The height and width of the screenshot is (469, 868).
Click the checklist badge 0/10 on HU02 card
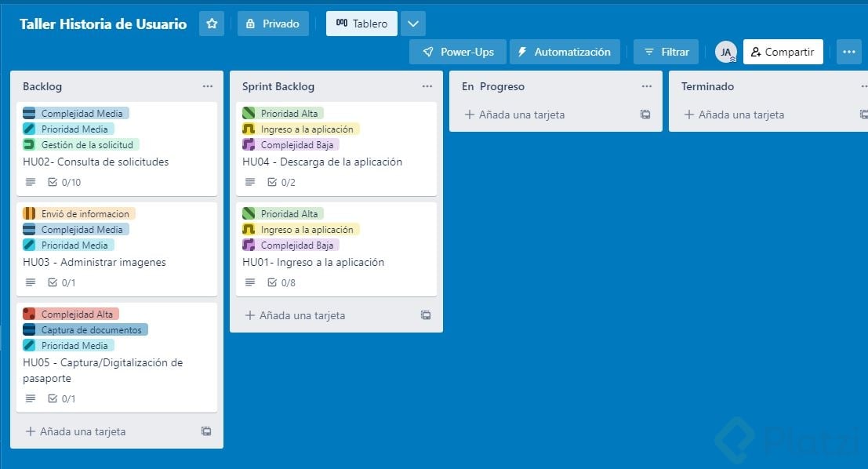pos(63,181)
